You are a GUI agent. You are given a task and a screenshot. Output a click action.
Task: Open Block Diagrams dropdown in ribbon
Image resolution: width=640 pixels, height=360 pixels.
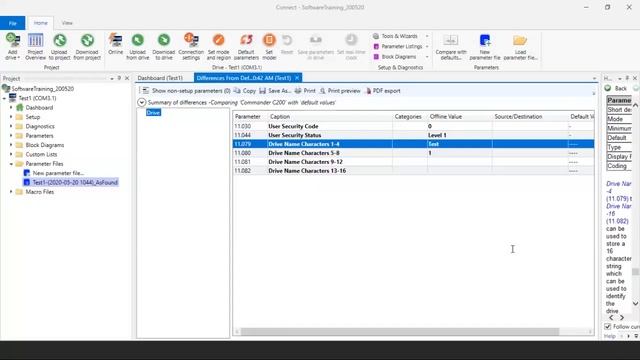tap(400, 57)
